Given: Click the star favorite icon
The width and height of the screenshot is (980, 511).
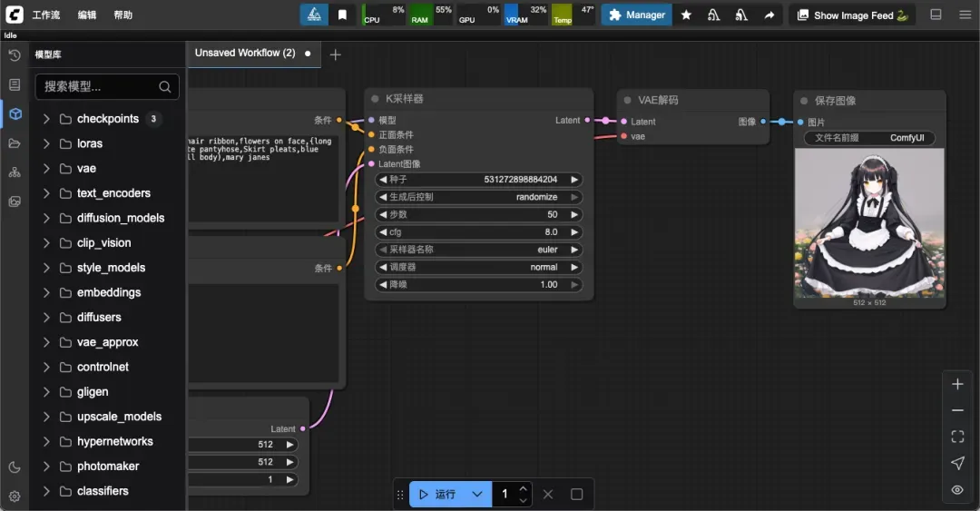Looking at the screenshot, I should click(686, 15).
